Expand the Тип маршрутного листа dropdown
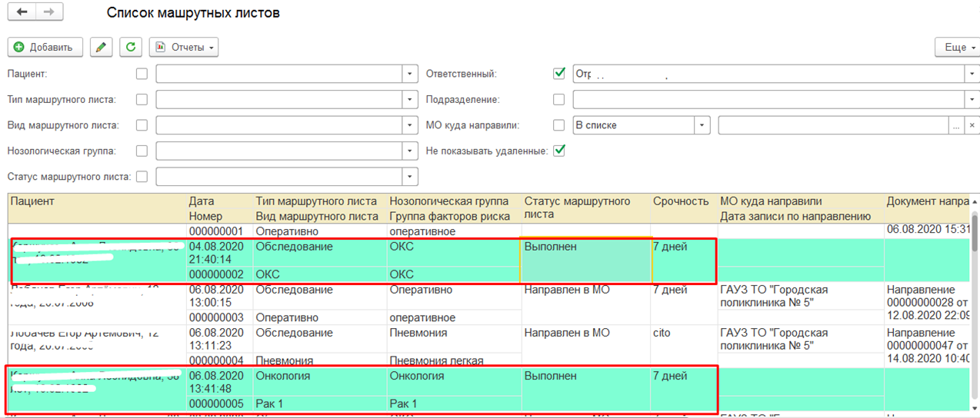This screenshot has width=980, height=418. tap(410, 100)
